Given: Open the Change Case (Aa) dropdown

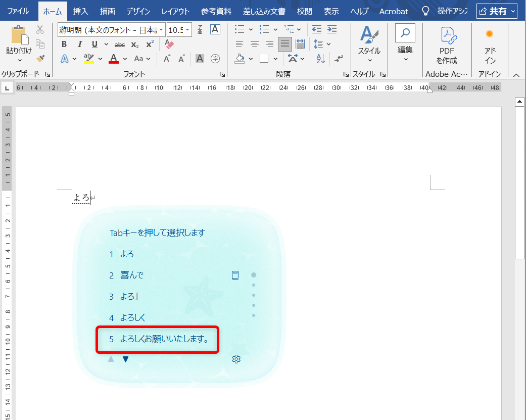Looking at the screenshot, I should [x=142, y=59].
